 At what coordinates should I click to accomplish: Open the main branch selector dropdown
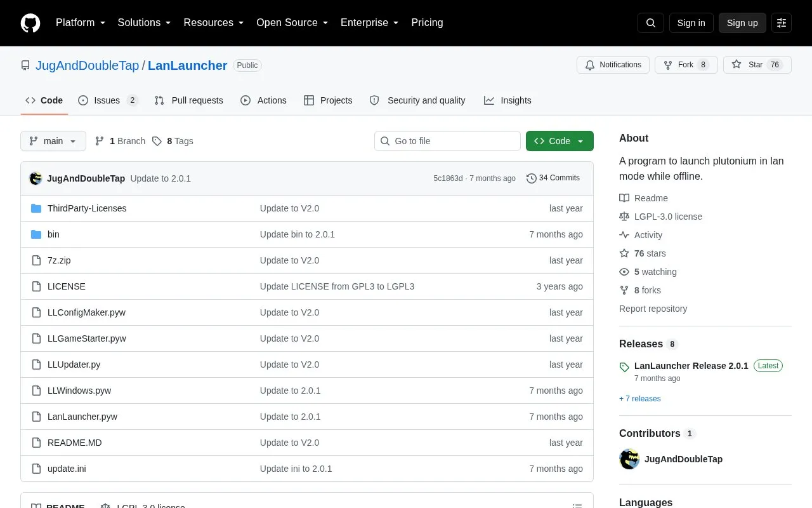(53, 141)
